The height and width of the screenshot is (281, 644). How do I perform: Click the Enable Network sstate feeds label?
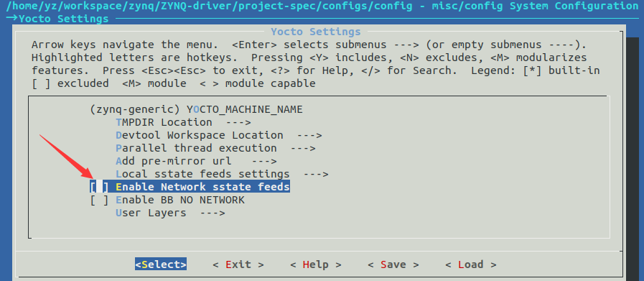click(x=203, y=187)
